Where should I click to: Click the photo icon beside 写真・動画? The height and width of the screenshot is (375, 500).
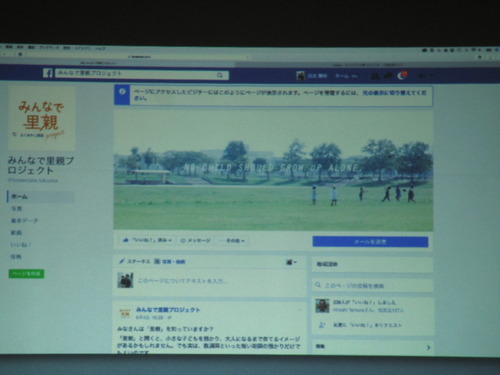[157, 262]
